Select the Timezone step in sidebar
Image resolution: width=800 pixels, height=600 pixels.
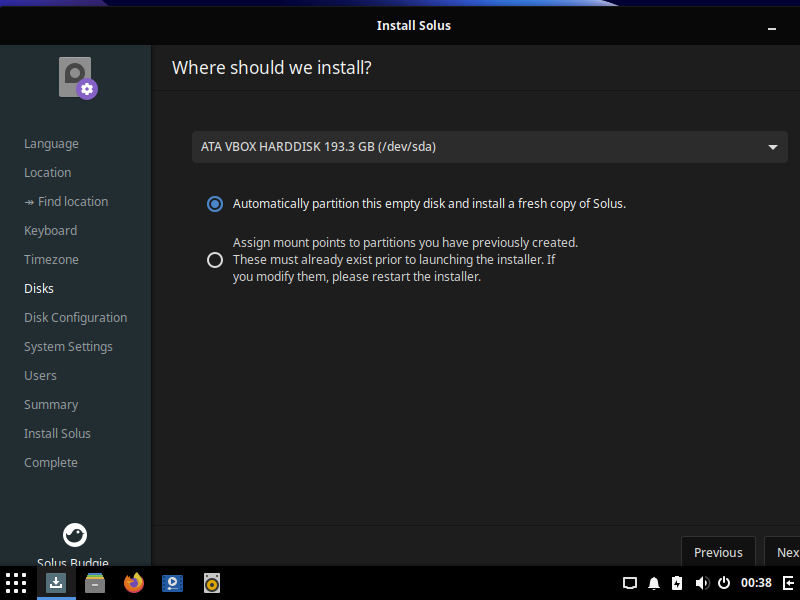tap(51, 260)
